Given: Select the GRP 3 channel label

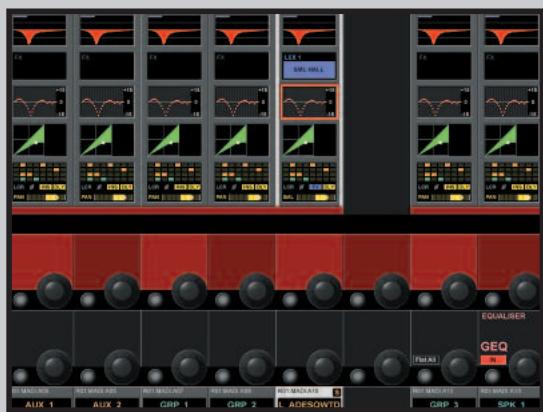Looking at the screenshot, I should [444, 404].
